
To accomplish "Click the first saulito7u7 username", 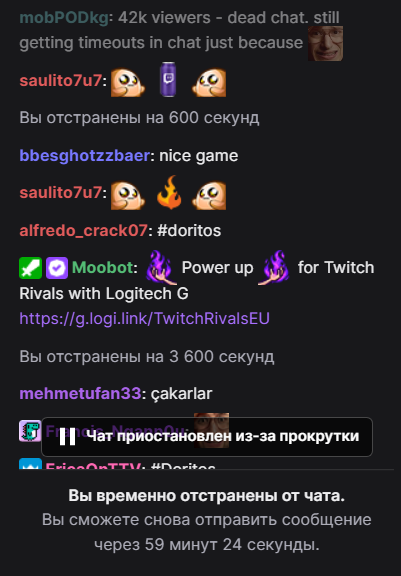I will pos(60,81).
